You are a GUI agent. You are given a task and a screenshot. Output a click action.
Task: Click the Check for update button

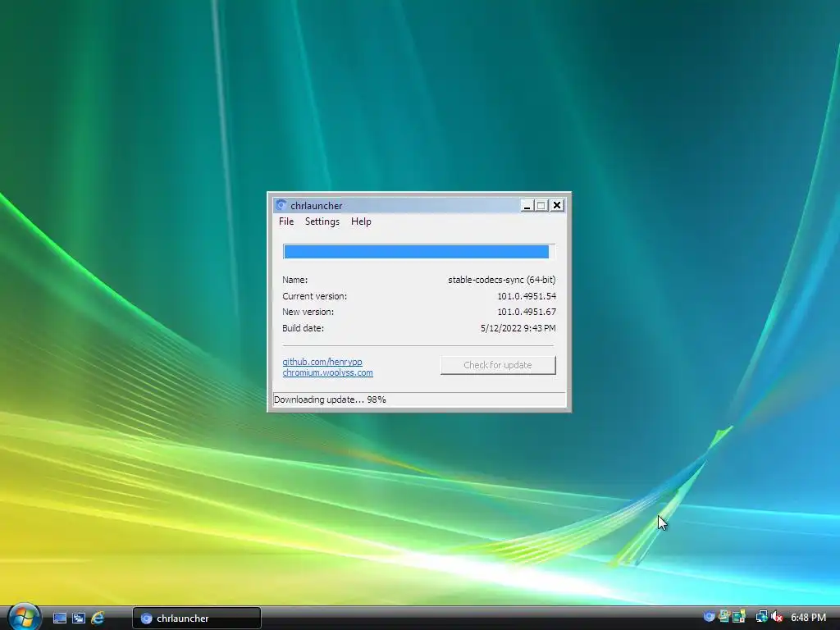pos(498,365)
